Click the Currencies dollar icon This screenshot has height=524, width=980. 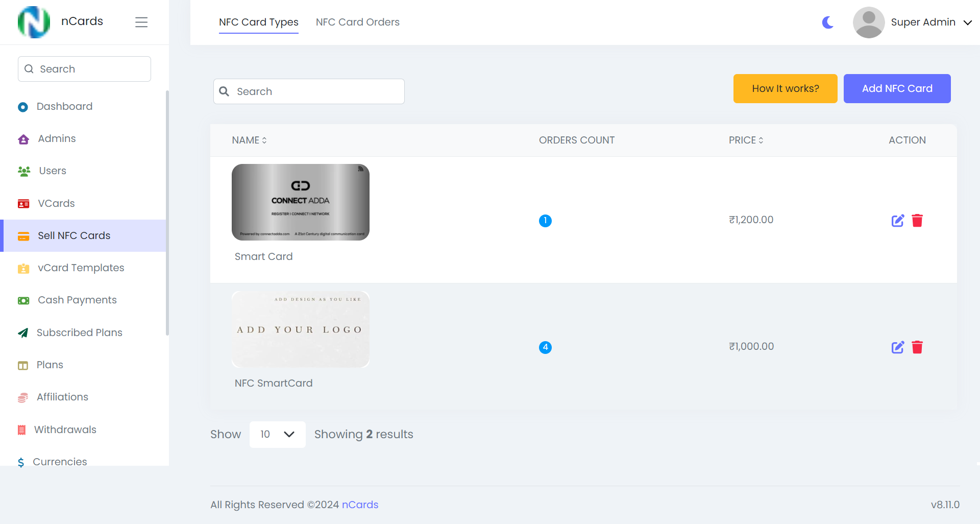pos(21,462)
